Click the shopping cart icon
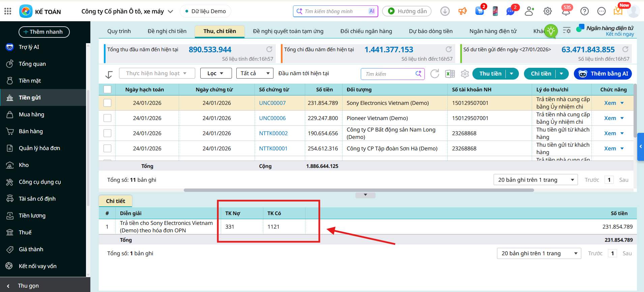 479,11
